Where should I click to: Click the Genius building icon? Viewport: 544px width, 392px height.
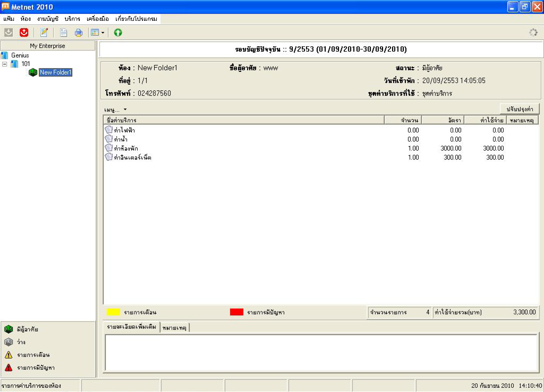point(5,55)
